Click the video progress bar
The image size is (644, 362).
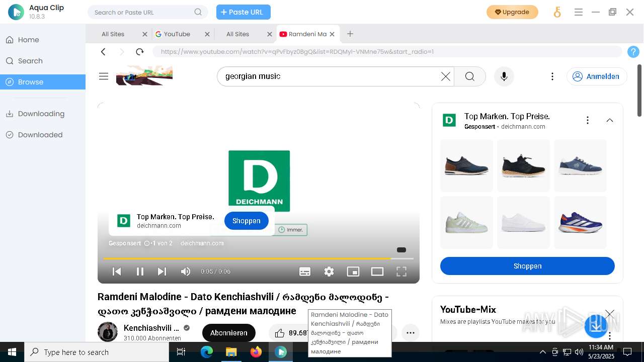pyautogui.click(x=258, y=258)
